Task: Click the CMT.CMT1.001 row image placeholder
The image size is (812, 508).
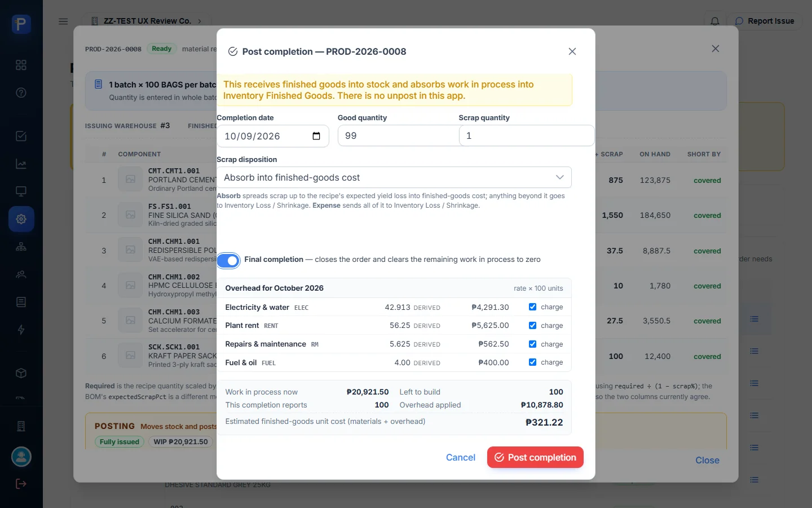Action: (x=130, y=179)
